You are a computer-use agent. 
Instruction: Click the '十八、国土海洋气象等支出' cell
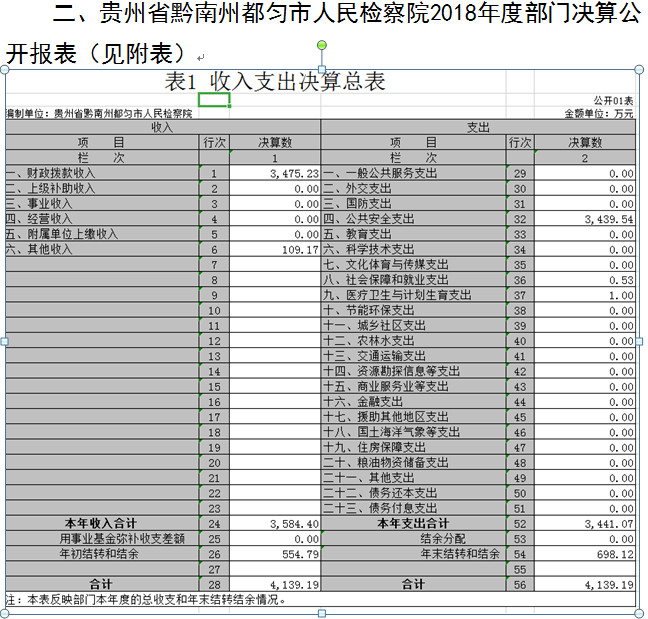coord(413,432)
